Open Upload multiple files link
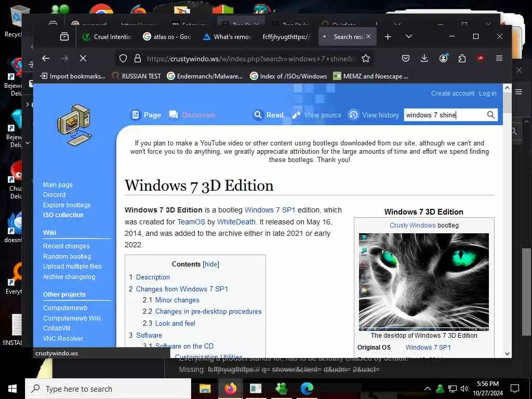 [x=72, y=267]
